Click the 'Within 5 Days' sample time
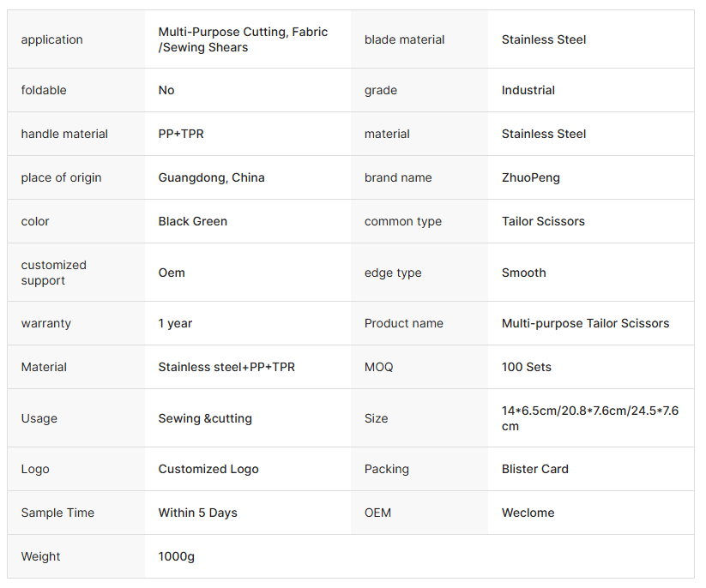This screenshot has height=588, width=706. click(x=197, y=513)
